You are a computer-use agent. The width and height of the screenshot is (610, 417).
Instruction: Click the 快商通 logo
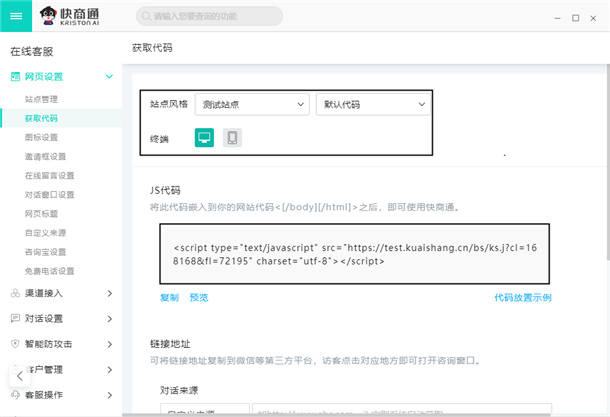(x=82, y=16)
